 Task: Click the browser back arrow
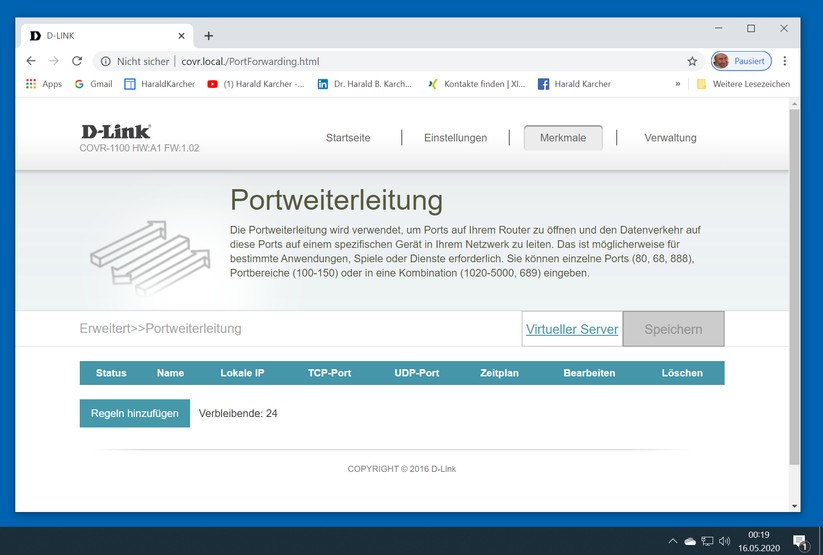coord(31,61)
